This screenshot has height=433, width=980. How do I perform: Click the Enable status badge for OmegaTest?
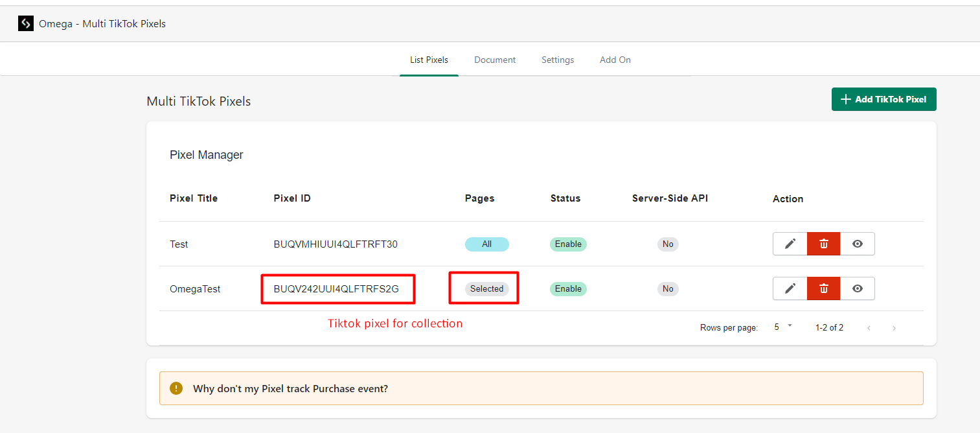(568, 289)
